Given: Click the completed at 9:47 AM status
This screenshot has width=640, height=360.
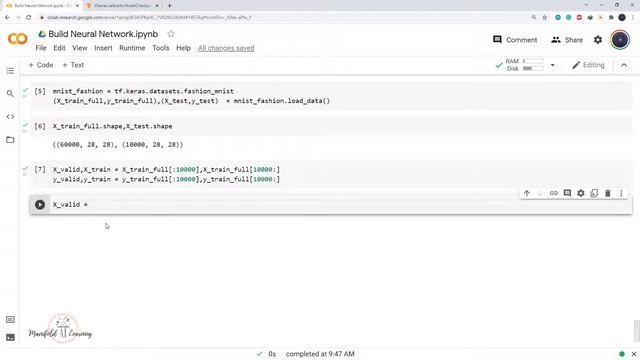Looking at the screenshot, I should [x=320, y=354].
